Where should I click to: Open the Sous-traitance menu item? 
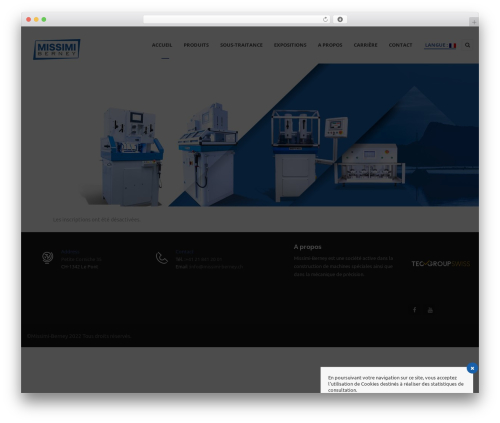pos(241,45)
